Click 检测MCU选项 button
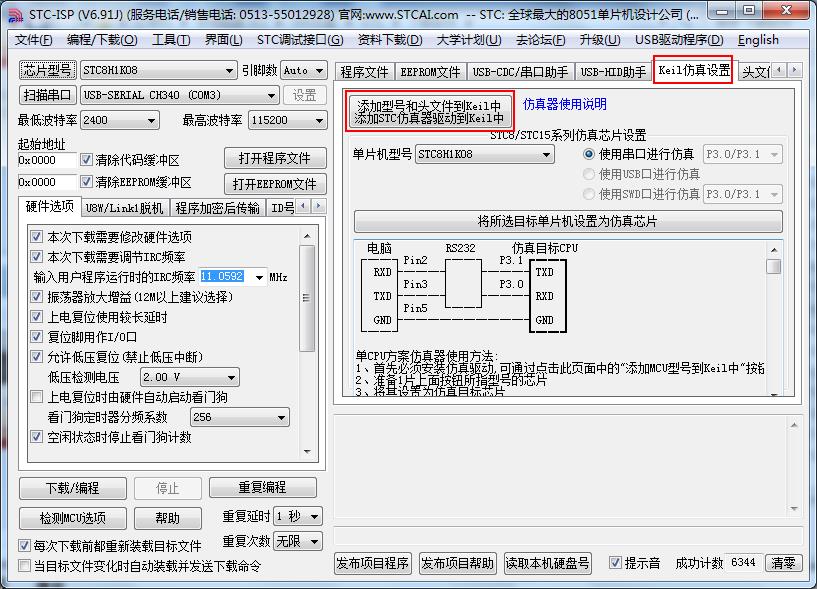 pos(72,518)
